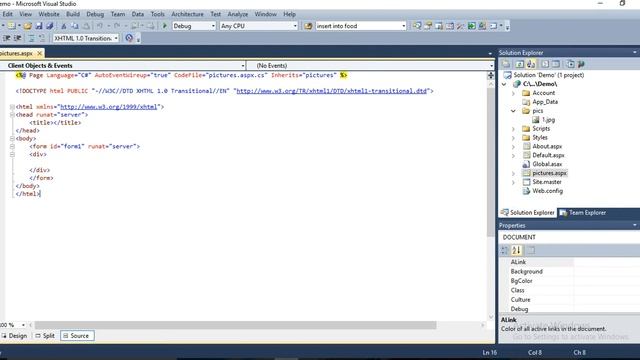The height and width of the screenshot is (360, 640).
Task: Click the Find in Files icon beside the search box
Action: point(308,26)
